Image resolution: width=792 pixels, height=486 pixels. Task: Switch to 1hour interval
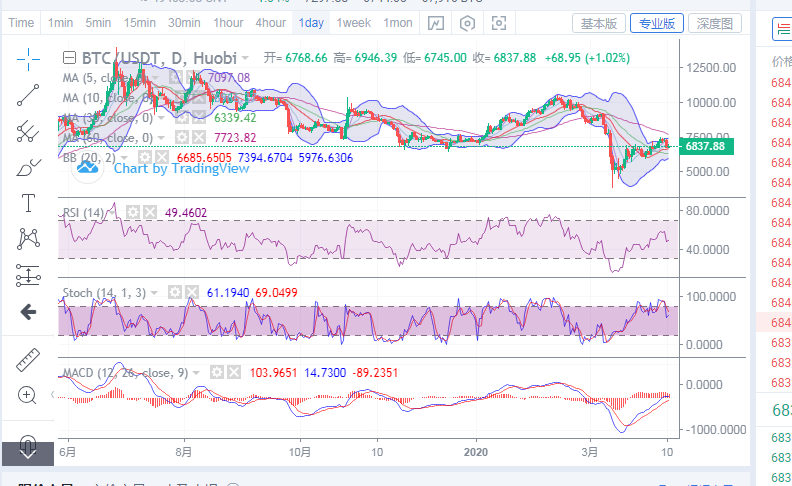pyautogui.click(x=228, y=23)
